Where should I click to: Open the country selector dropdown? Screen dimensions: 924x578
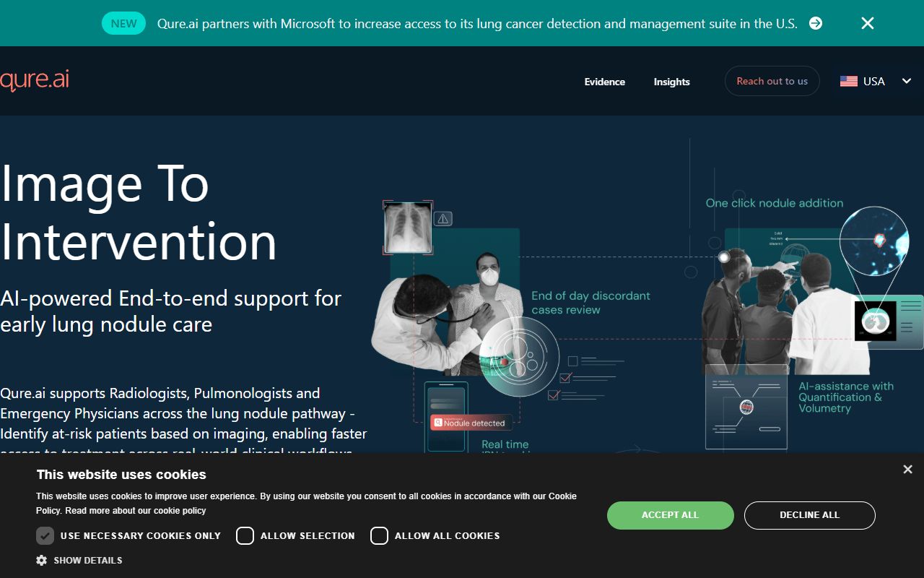click(x=906, y=81)
